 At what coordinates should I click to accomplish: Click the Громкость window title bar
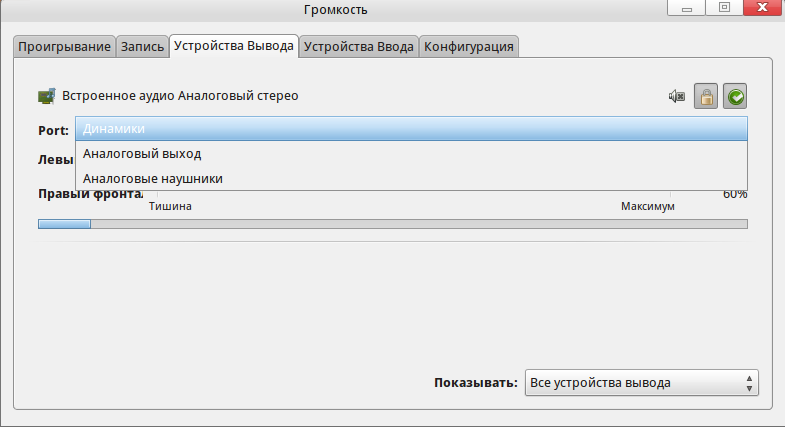click(335, 10)
